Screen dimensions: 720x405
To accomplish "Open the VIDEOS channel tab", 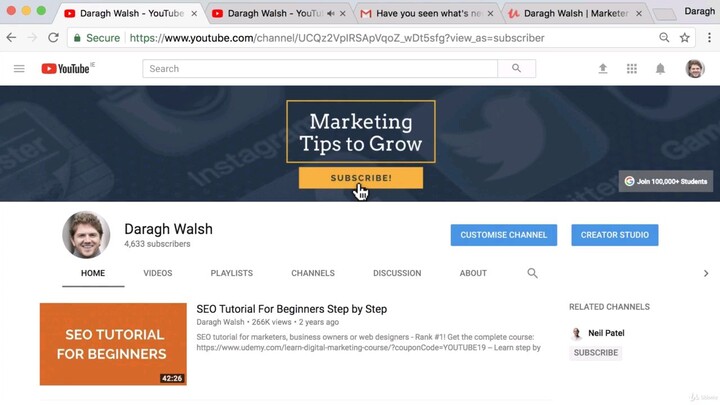I will [x=158, y=273].
